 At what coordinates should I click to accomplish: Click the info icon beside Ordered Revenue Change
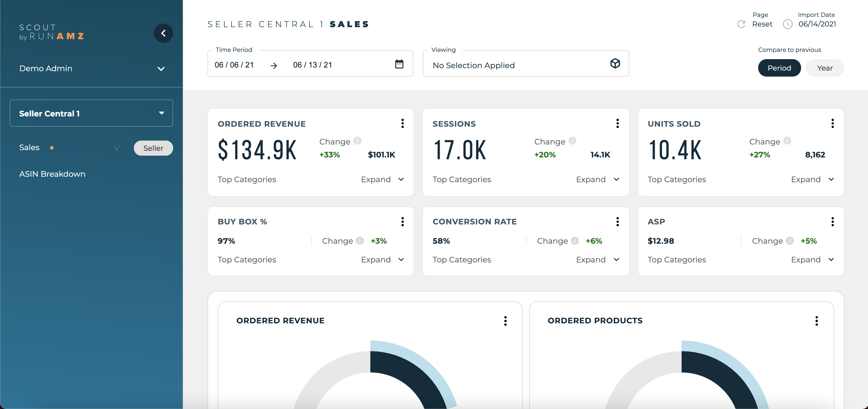tap(357, 141)
